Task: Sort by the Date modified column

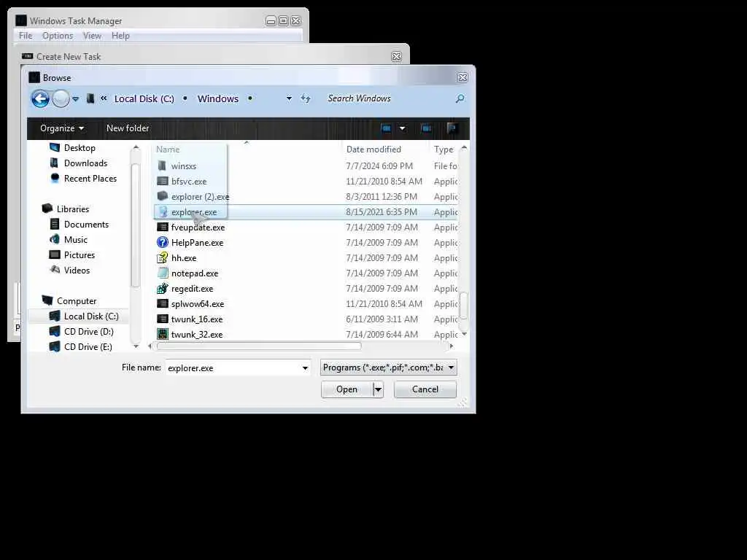Action: click(373, 149)
